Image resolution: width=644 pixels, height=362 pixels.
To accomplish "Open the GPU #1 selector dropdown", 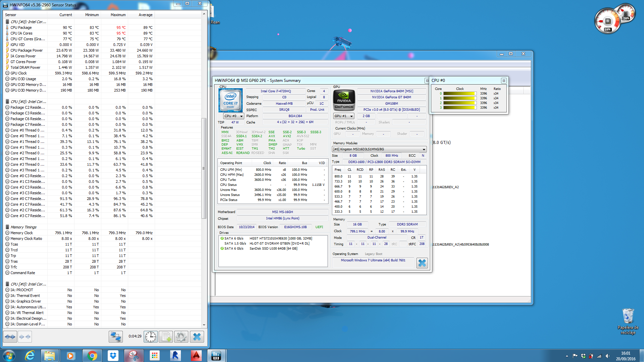I will tap(344, 116).
